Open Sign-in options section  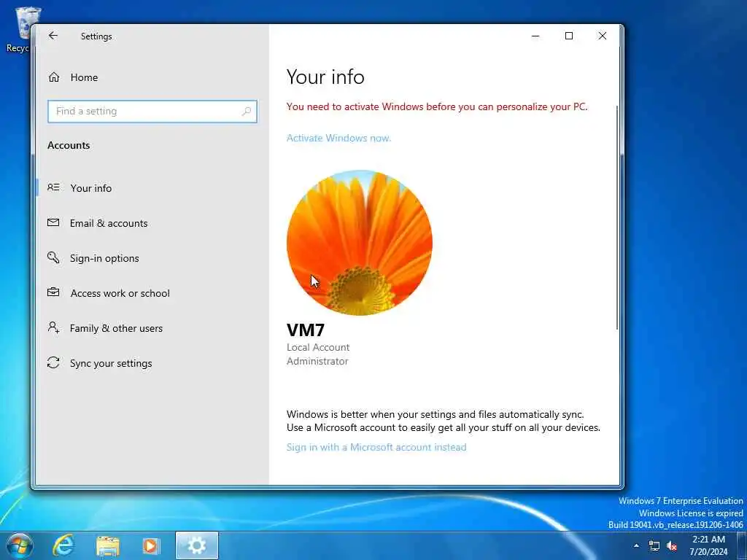tap(152, 258)
